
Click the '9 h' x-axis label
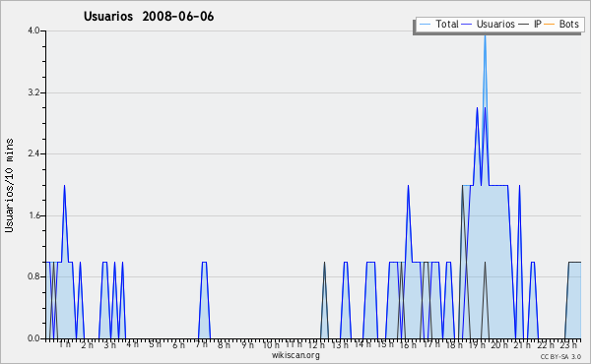click(x=247, y=345)
